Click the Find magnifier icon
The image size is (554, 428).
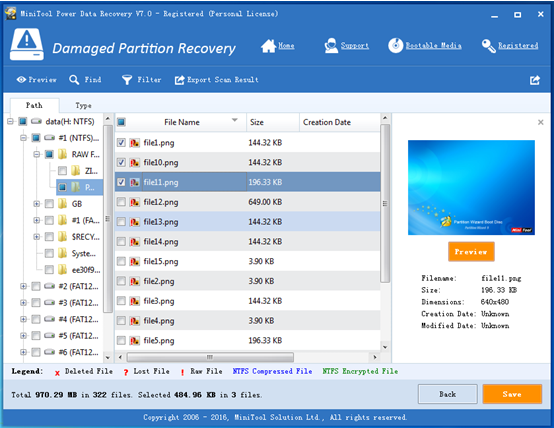[74, 80]
